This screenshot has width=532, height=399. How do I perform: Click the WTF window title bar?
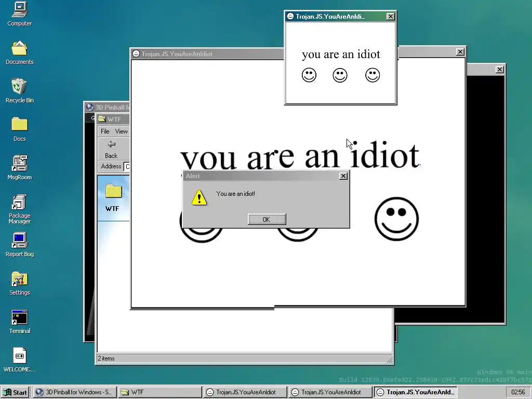point(113,119)
